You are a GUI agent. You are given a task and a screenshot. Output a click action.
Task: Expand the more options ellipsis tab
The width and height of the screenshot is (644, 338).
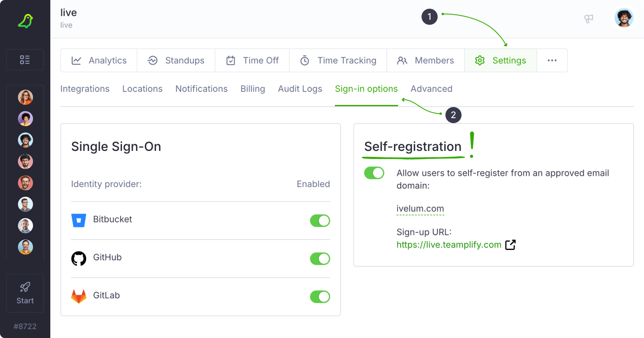(x=552, y=60)
